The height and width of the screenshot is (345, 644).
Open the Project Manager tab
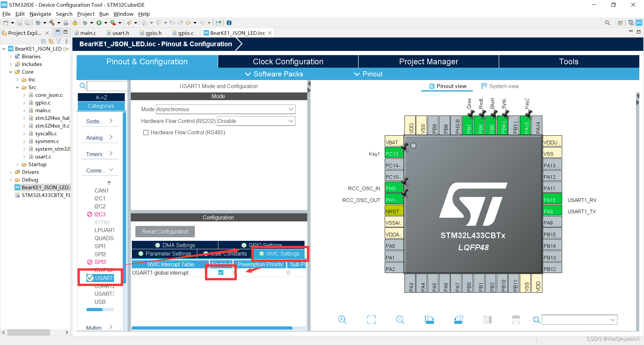pyautogui.click(x=429, y=62)
